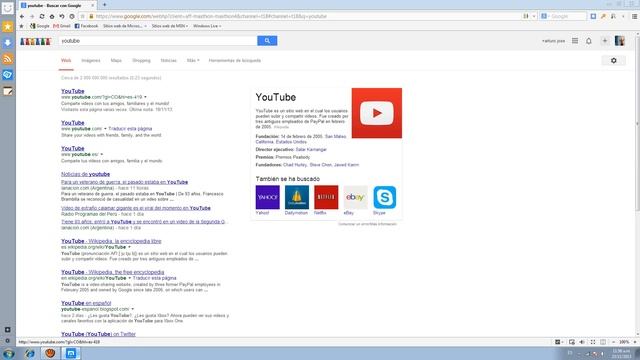Select the Skype related search thumbnail
Image resolution: width=640 pixels, height=360 pixels.
(x=384, y=197)
